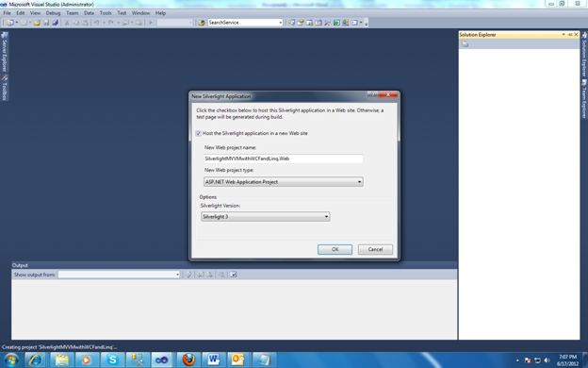Open the Debug menu

pos(53,13)
